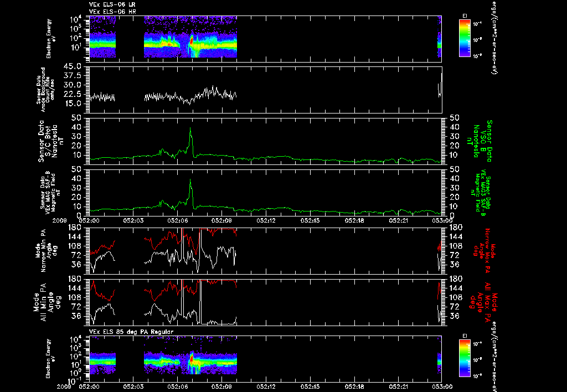
Task: Click the "VEx ELS-06 LR" title text
Action: tap(112, 4)
